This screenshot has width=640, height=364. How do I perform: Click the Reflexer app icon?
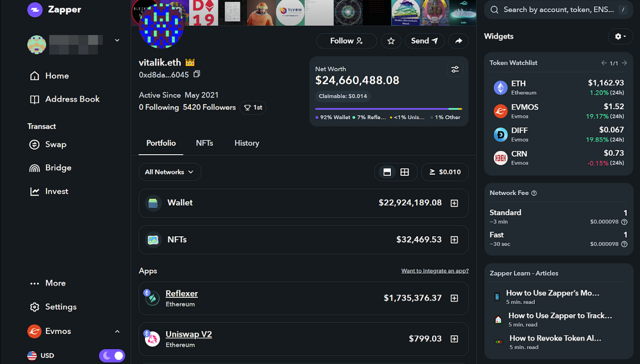pos(152,297)
